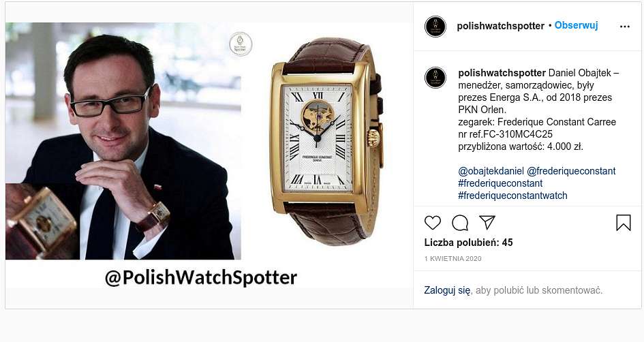
Task: Open comments via speech bubble icon
Action: tap(460, 223)
